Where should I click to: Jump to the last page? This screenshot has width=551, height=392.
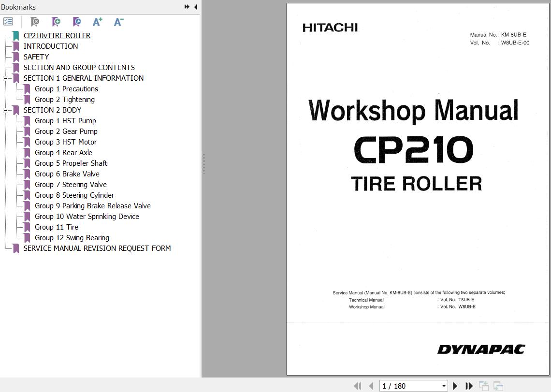coord(469,386)
